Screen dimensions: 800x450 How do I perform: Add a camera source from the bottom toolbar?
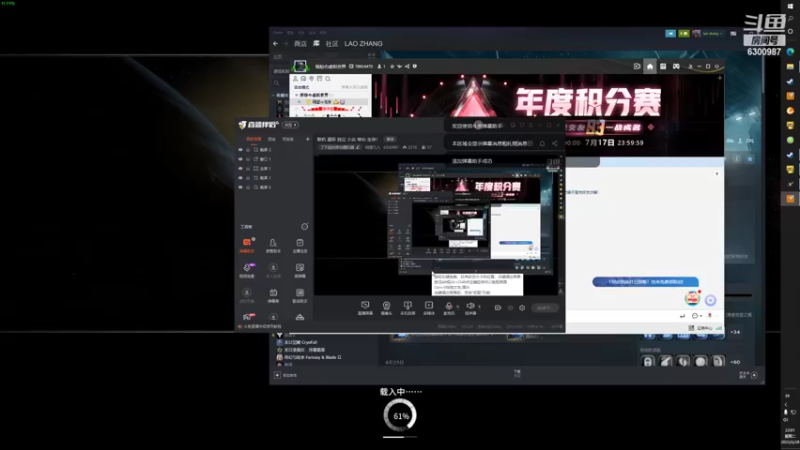386,308
